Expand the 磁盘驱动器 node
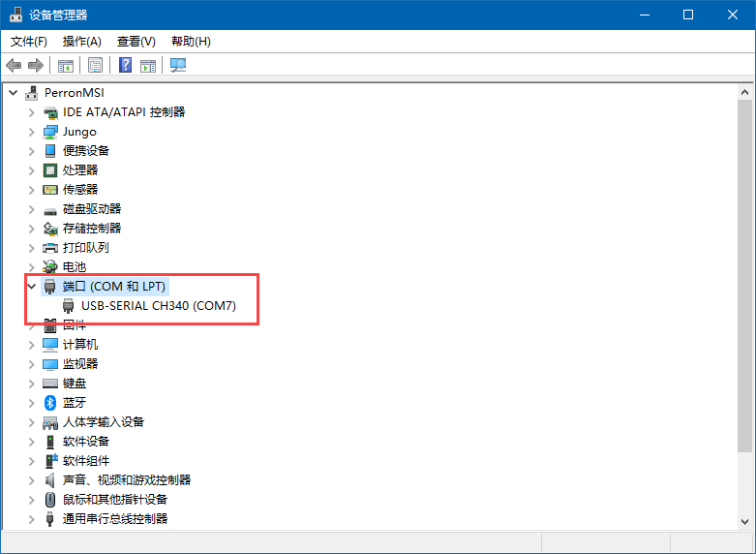 (32, 209)
